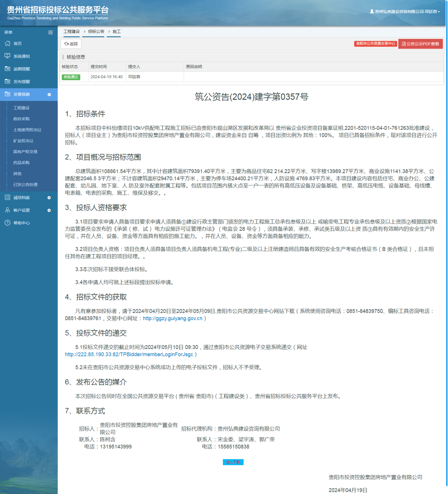This screenshot has height=494, width=448.
Task: Select the 诚信档案 archive icon
Action: pyautogui.click(x=7, y=197)
